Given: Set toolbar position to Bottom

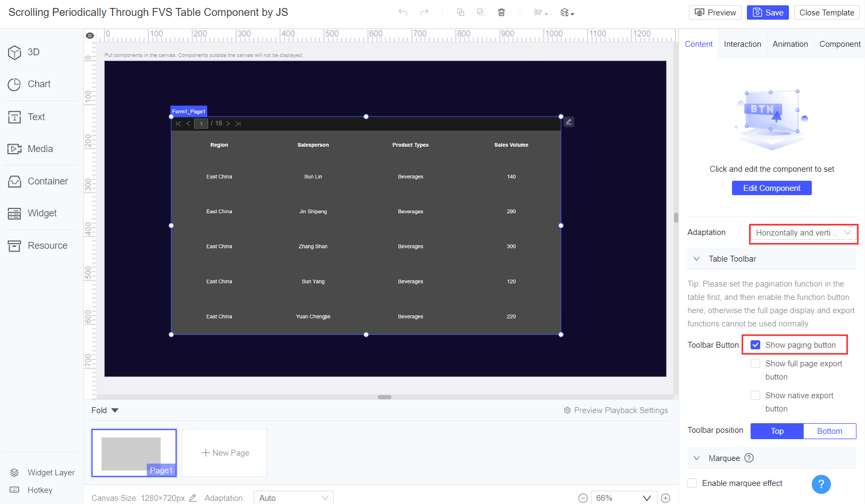Looking at the screenshot, I should (x=830, y=431).
